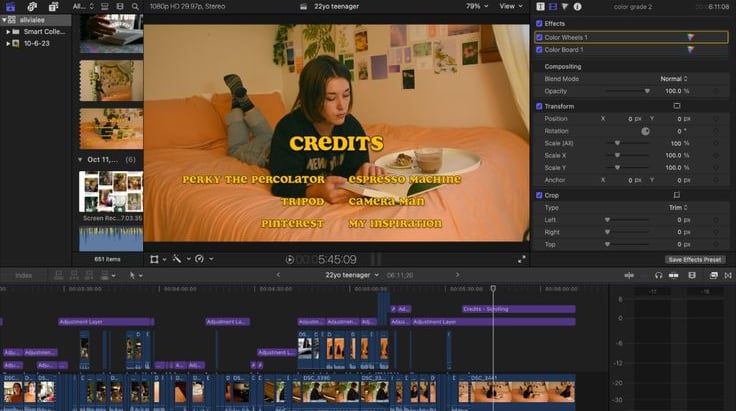Toggle audio skimming waveform icon
The width and height of the screenshot is (736, 411).
tap(629, 275)
